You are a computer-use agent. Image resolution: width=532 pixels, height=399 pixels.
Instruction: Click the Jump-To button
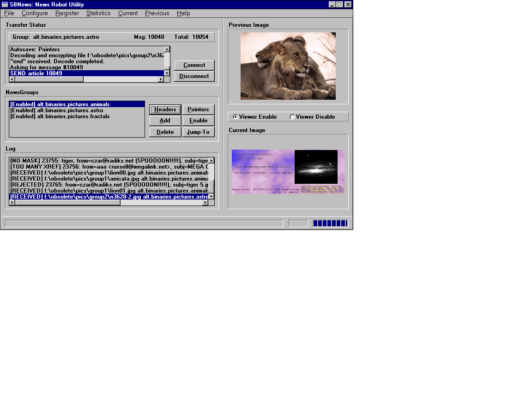coord(198,132)
